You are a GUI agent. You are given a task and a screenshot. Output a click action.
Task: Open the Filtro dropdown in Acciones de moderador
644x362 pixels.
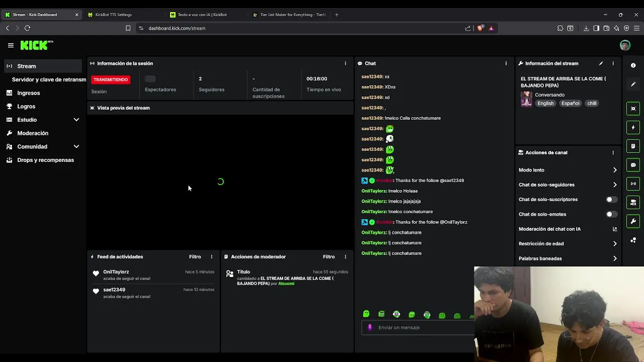(x=329, y=257)
